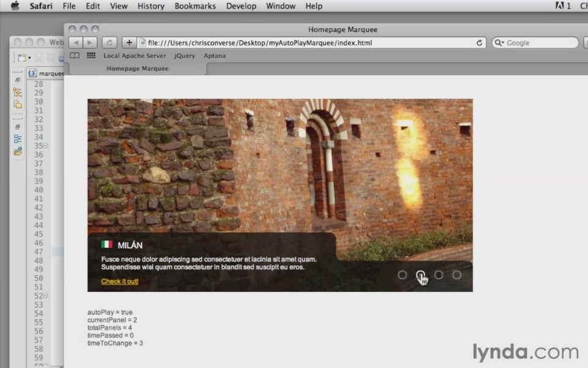Select the third marquee panel dot
The image size is (588, 368).
(x=439, y=275)
